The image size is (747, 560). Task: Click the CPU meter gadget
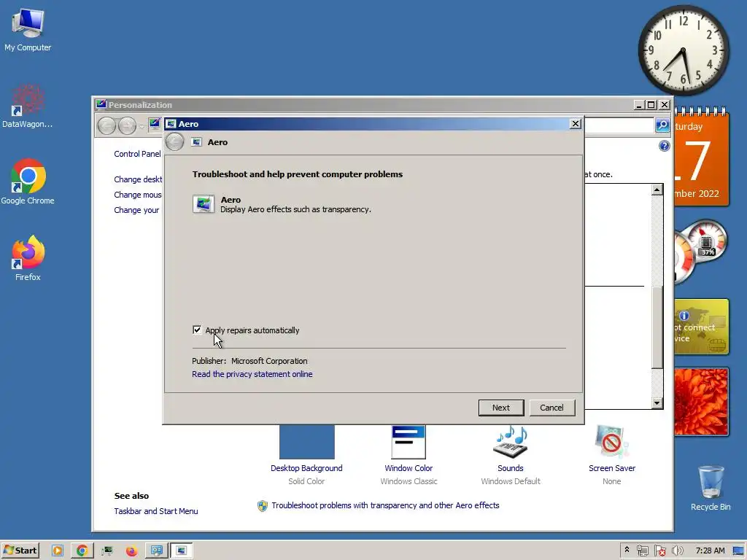tap(701, 252)
